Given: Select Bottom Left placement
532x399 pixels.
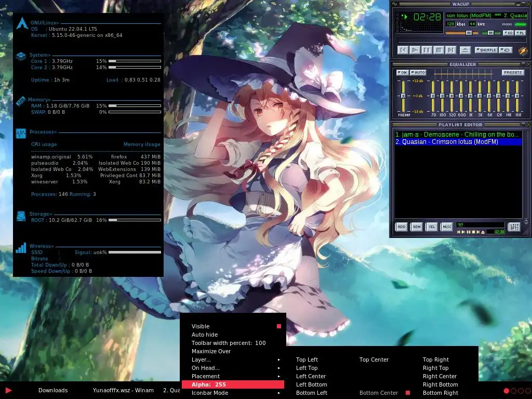Looking at the screenshot, I should tap(312, 393).
